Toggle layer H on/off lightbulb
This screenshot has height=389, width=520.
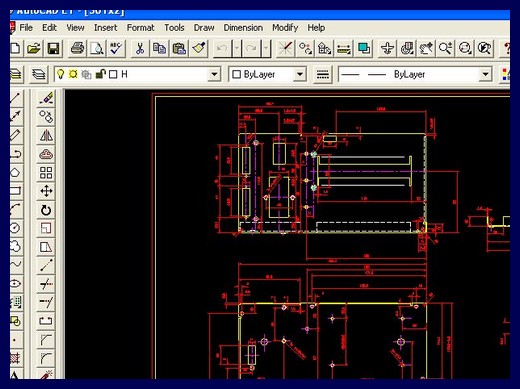point(60,74)
